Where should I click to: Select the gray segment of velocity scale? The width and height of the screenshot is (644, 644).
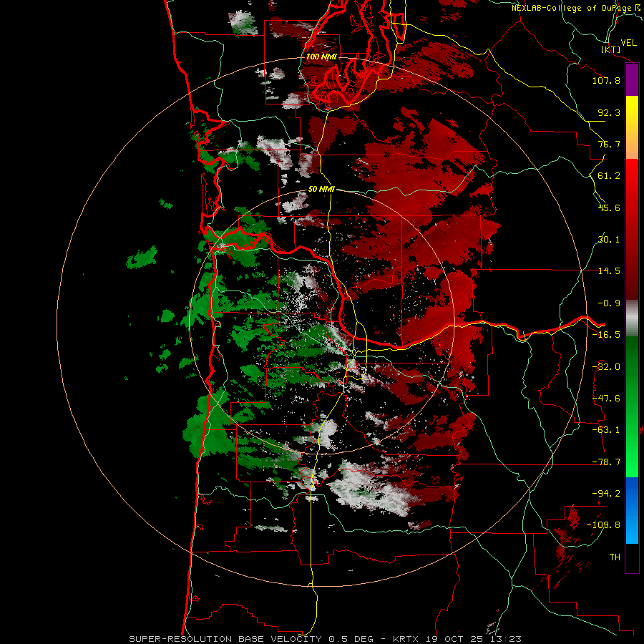coord(632,318)
